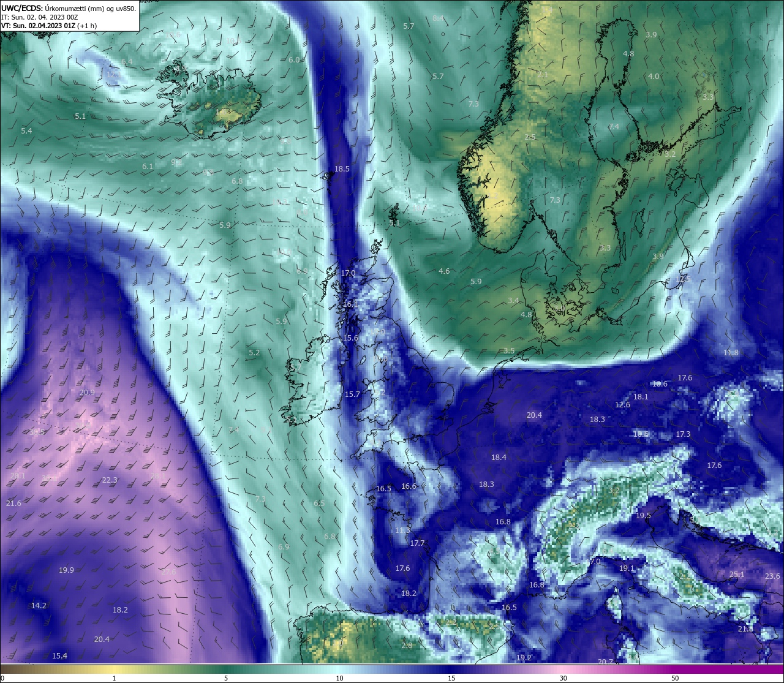Click the color bar tick label '30'
This screenshot has height=683, width=784.
click(563, 678)
